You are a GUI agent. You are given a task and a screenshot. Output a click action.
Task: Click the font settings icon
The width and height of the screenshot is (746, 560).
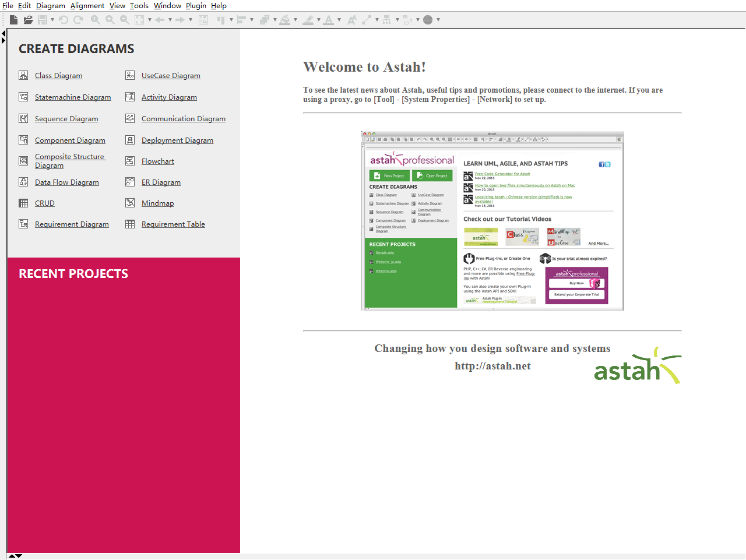[x=352, y=20]
